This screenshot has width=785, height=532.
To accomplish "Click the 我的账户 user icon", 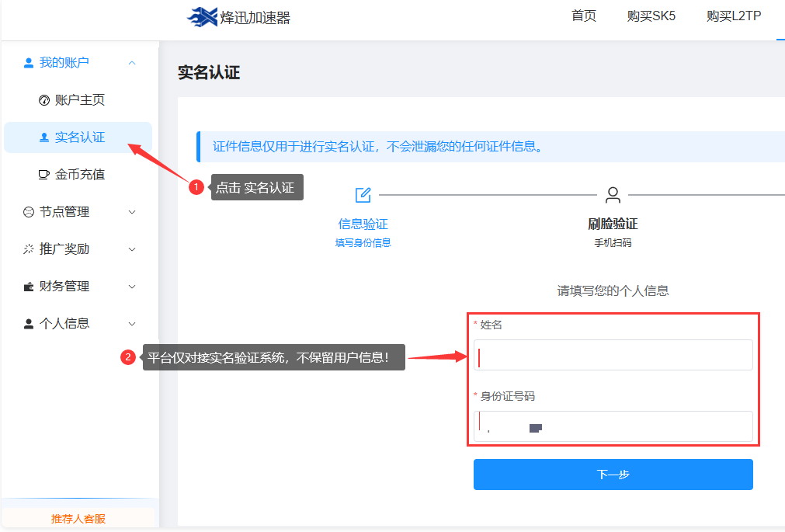I will (29, 63).
